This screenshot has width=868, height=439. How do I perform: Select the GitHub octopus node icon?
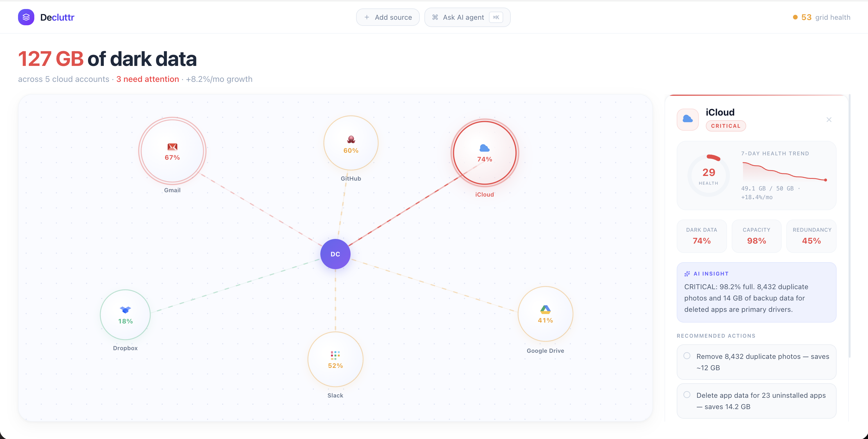coord(351,139)
